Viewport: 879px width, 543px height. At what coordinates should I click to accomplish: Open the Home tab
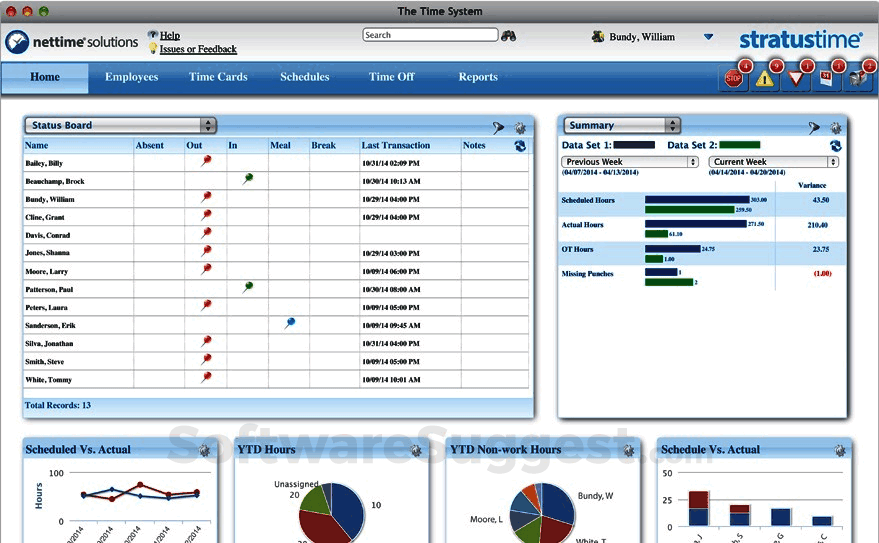(45, 77)
